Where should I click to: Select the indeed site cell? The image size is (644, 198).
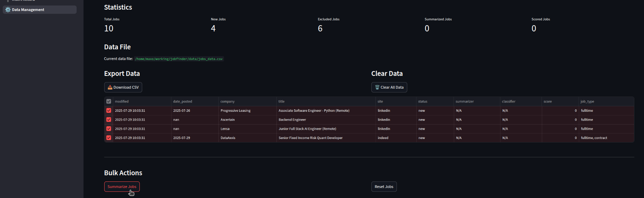[x=383, y=138]
